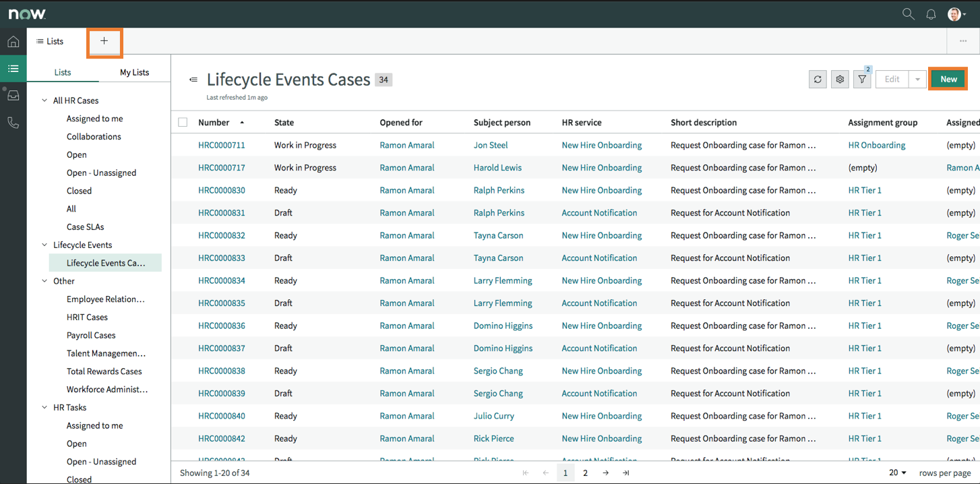Sort by Short description column header

(704, 123)
